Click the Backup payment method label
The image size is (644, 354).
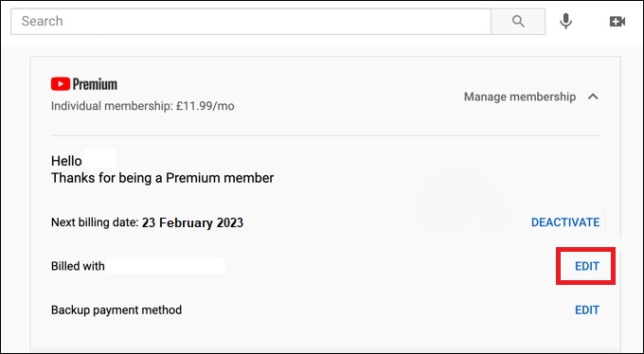(116, 310)
